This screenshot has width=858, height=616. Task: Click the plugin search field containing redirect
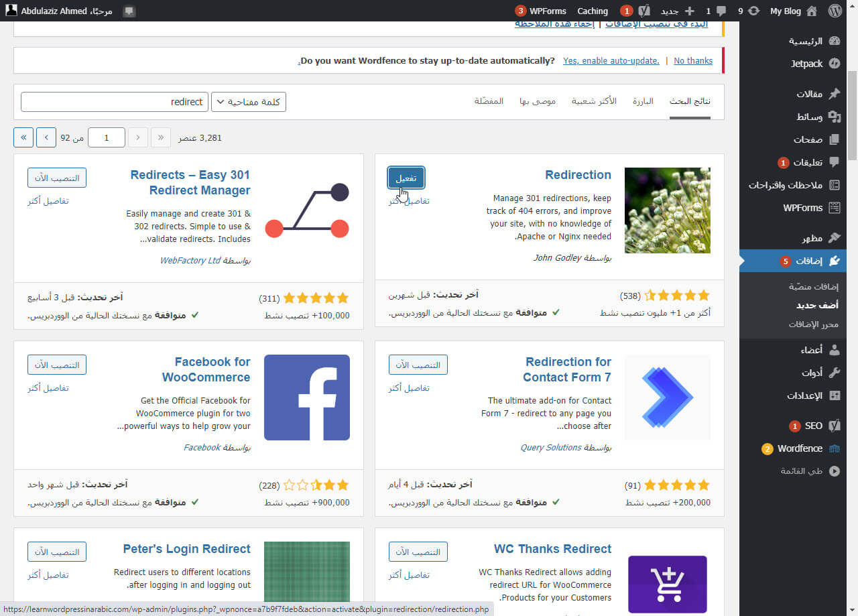click(x=115, y=102)
